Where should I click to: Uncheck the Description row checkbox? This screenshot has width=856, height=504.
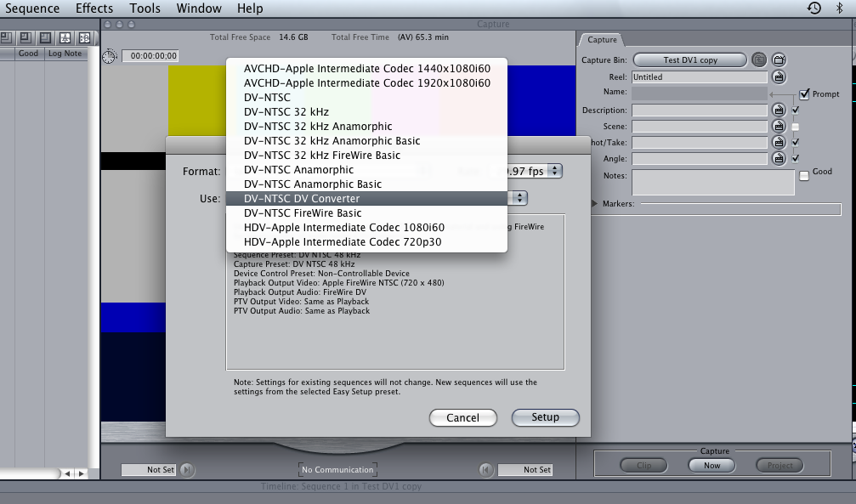click(796, 110)
